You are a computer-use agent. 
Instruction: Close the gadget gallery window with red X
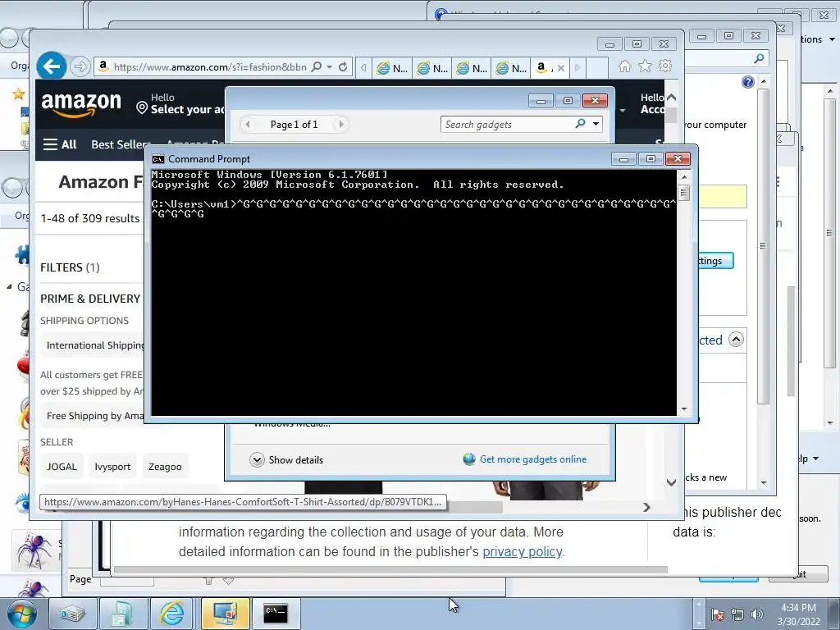595,101
